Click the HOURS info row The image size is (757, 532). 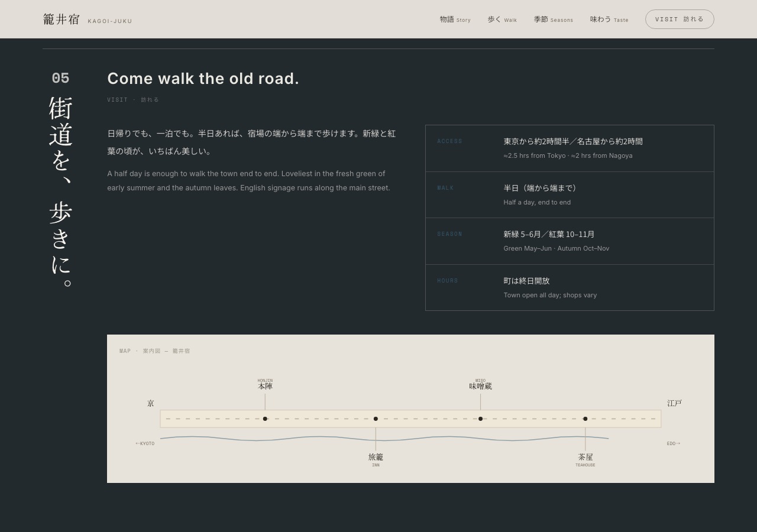point(570,287)
